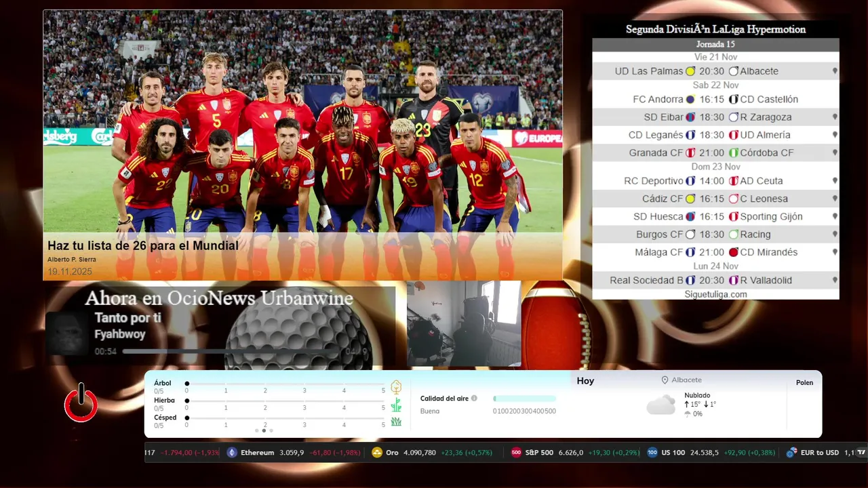Click the webcam room video thumbnail
Screen dimensions: 868x488
pyautogui.click(x=464, y=324)
